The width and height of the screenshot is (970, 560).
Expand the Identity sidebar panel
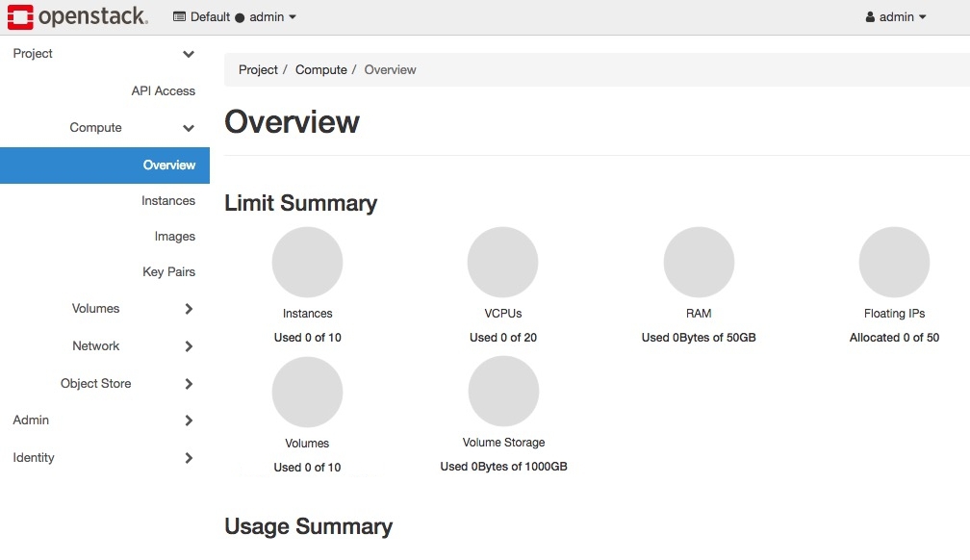189,458
